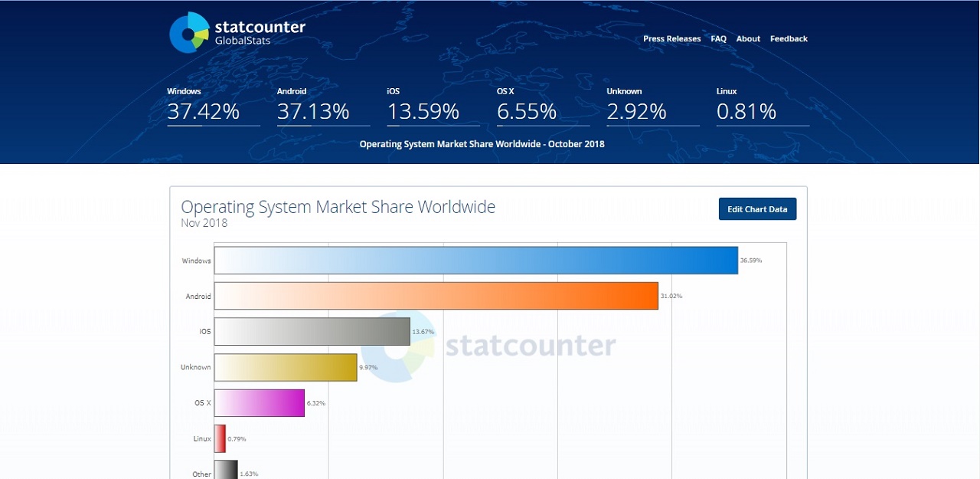Click the OS X axis label
Image resolution: width=980 pixels, height=479 pixels.
(x=203, y=403)
